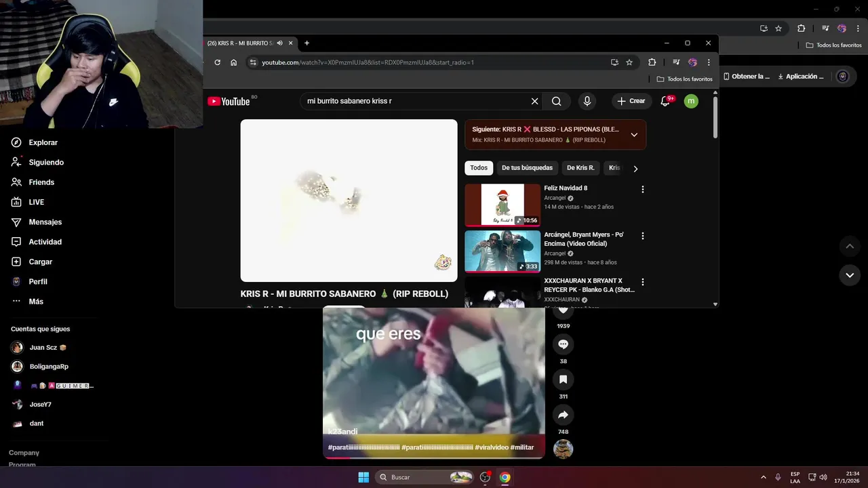Viewport: 868px width, 488px height.
Task: Open media controls icon in front Chrome
Action: pos(676,62)
